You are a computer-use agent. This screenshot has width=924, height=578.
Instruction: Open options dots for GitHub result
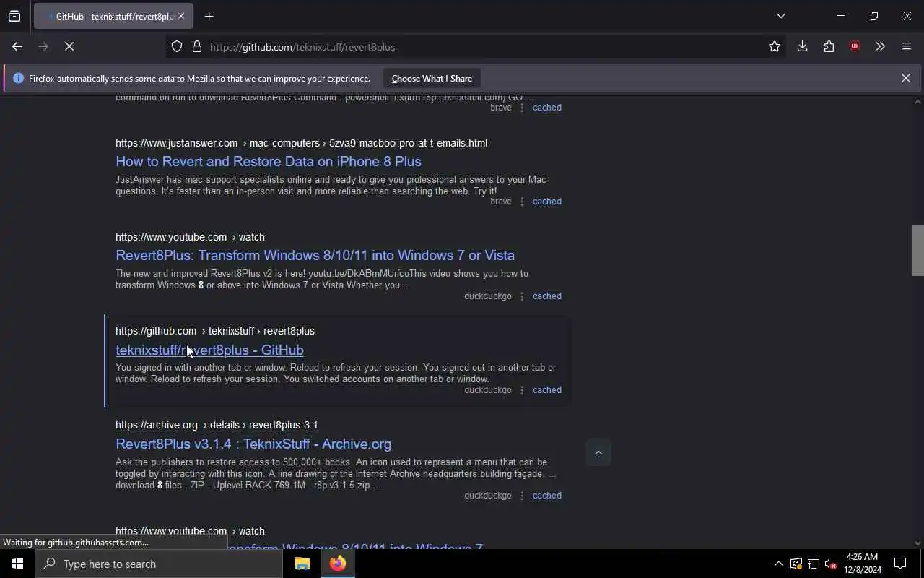(522, 390)
